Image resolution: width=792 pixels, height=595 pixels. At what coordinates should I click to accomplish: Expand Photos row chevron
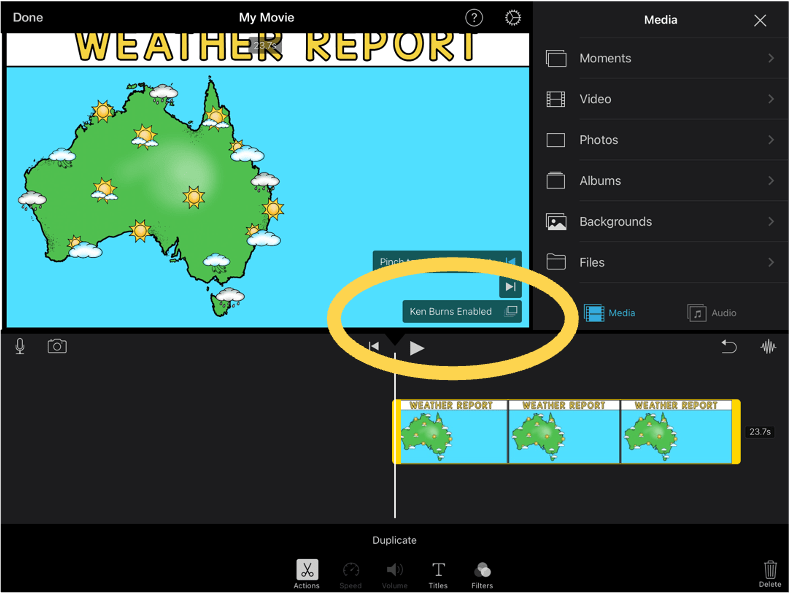tap(771, 140)
